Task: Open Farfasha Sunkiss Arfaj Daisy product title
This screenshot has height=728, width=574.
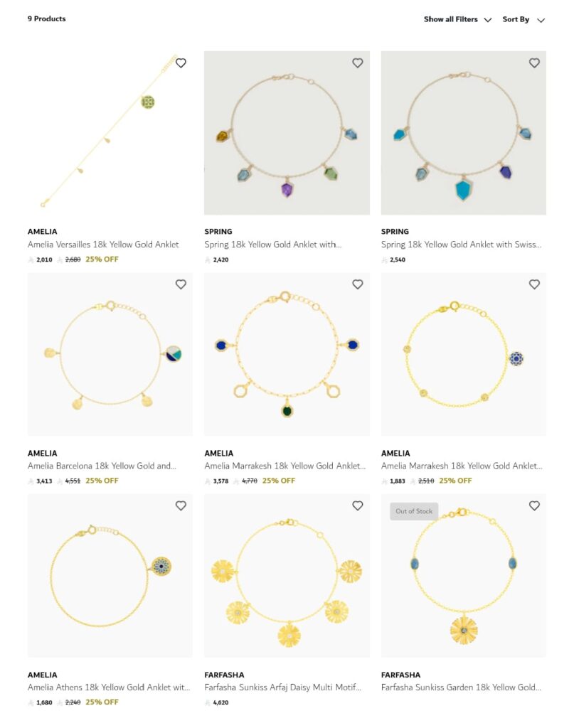Action: [x=283, y=687]
